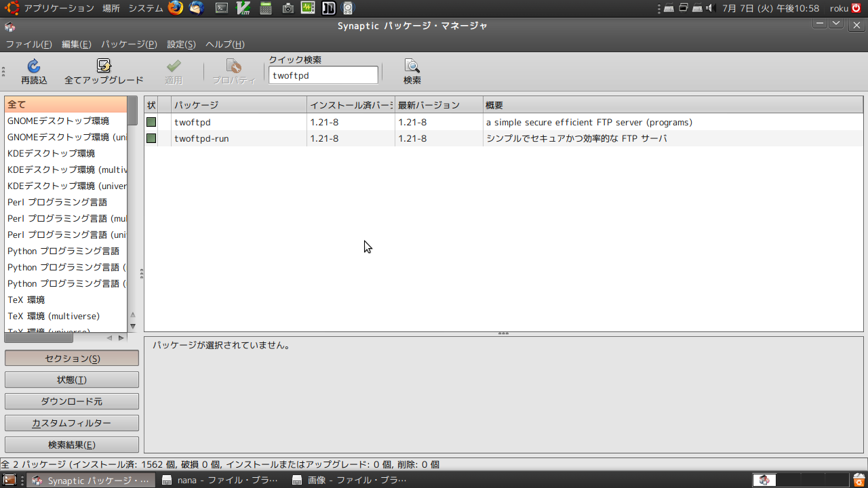Select Perl プログラミング言語 category
The height and width of the screenshot is (488, 868).
[66, 202]
